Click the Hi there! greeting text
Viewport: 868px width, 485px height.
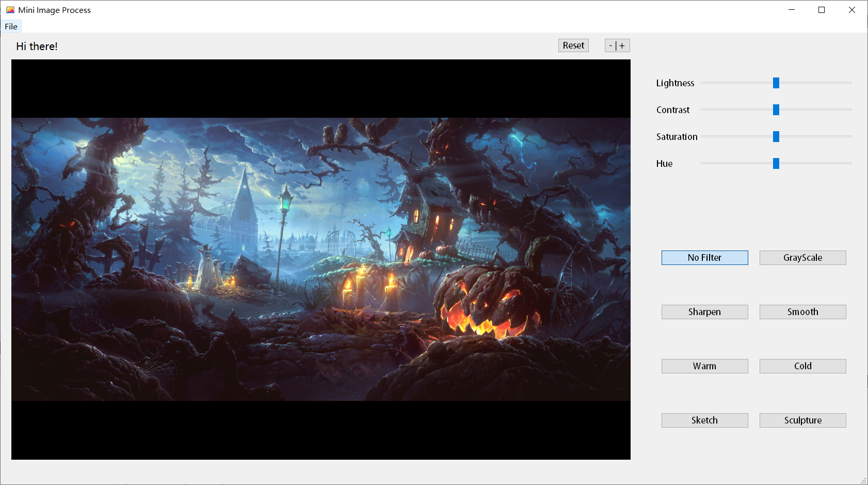(37, 46)
